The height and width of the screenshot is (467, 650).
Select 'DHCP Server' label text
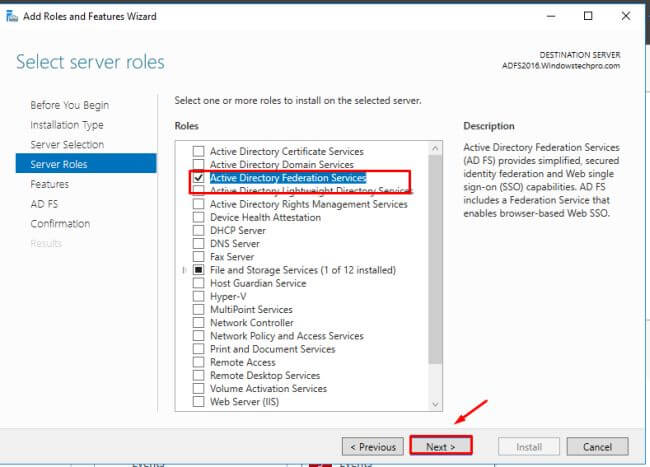pos(238,230)
